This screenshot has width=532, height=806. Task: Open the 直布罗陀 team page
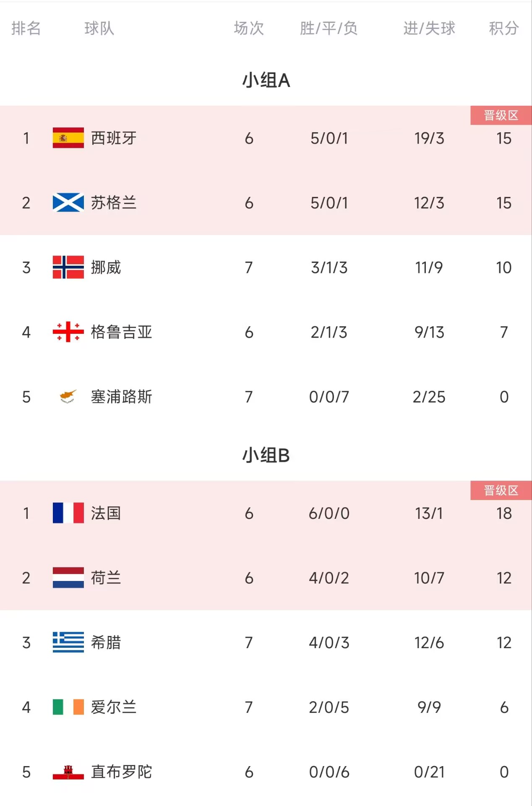(x=122, y=772)
